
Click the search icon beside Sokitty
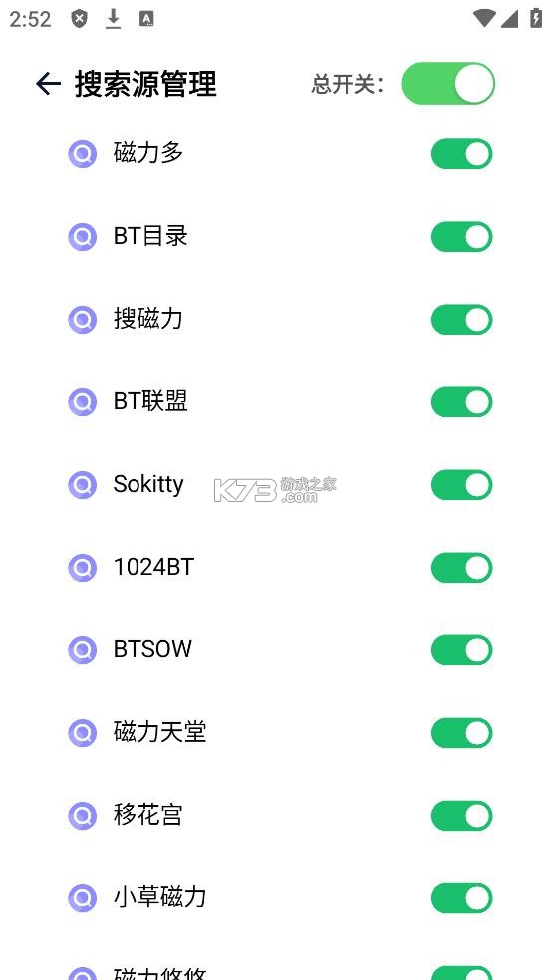pyautogui.click(x=82, y=484)
